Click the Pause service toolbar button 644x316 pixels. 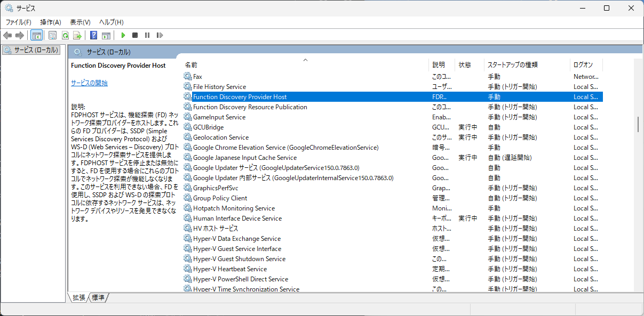[x=147, y=35]
